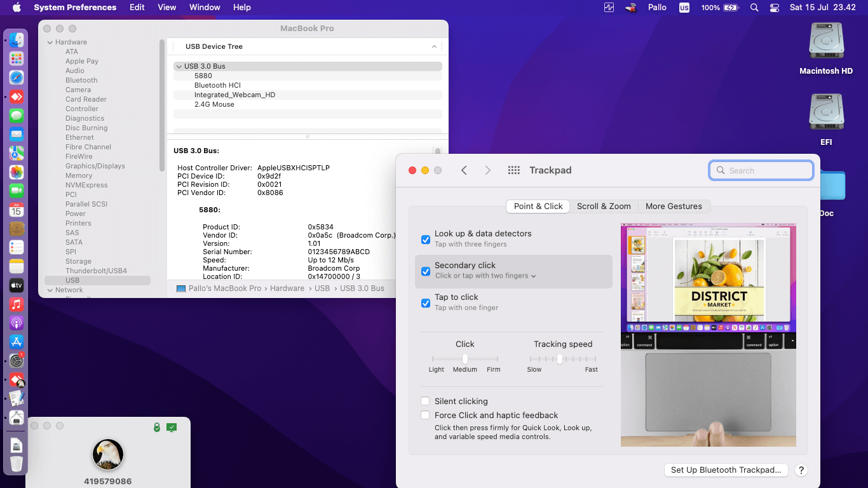Viewport: 868px width, 488px height.
Task: Launch Apple TV from the dock
Action: [17, 285]
